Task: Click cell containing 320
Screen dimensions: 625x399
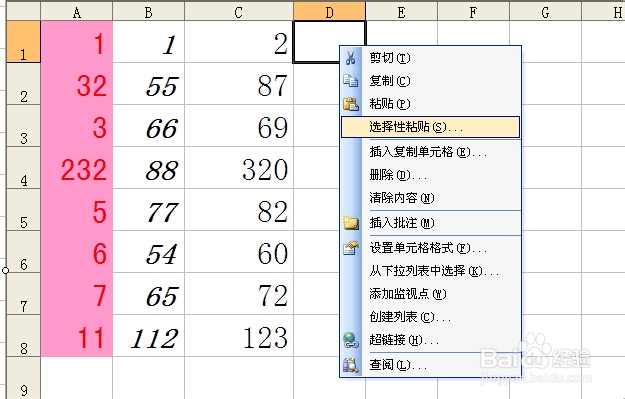Action: (x=239, y=168)
